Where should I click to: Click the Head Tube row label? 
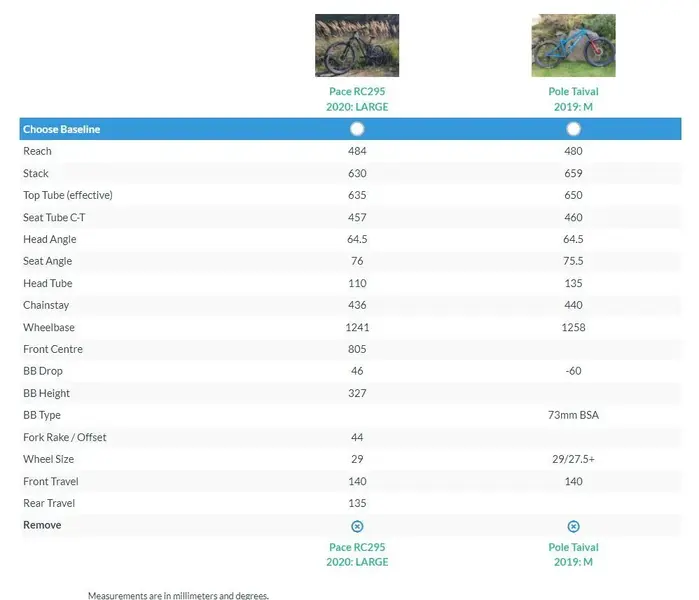(48, 284)
